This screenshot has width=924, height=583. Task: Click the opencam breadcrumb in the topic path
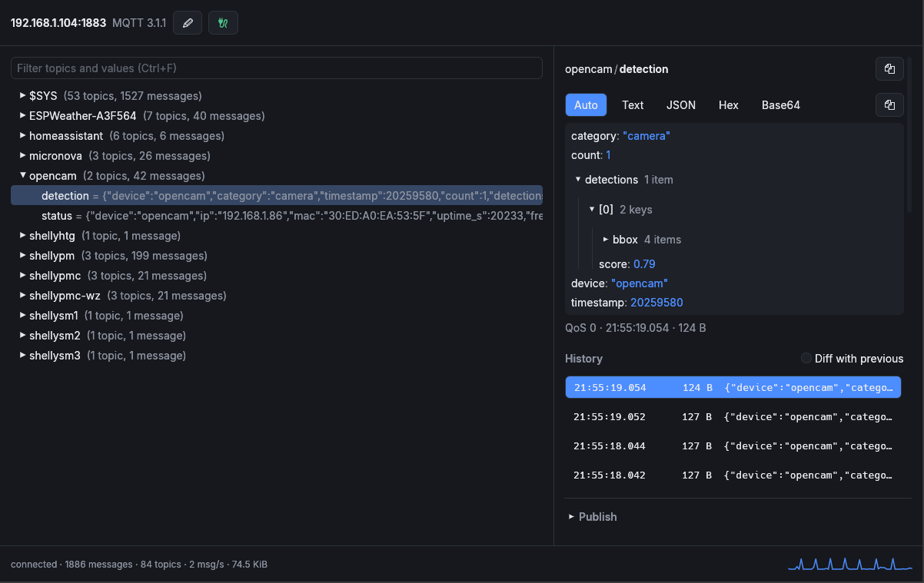tap(588, 69)
